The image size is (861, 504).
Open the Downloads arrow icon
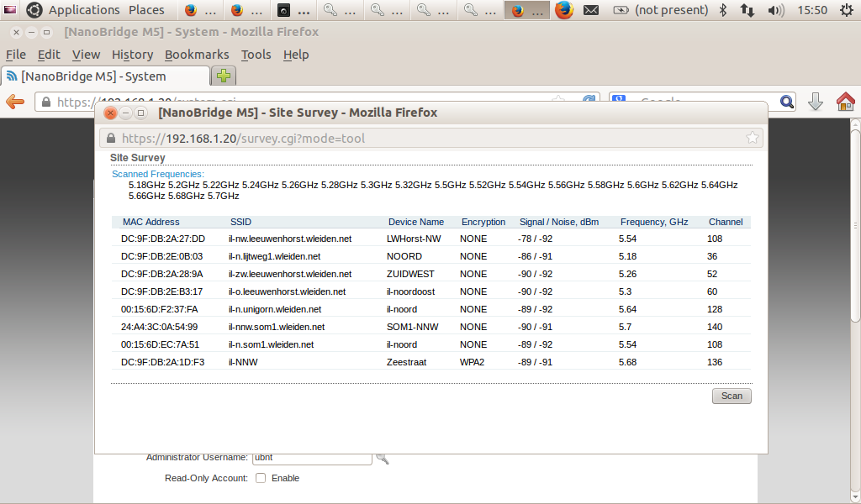point(815,102)
